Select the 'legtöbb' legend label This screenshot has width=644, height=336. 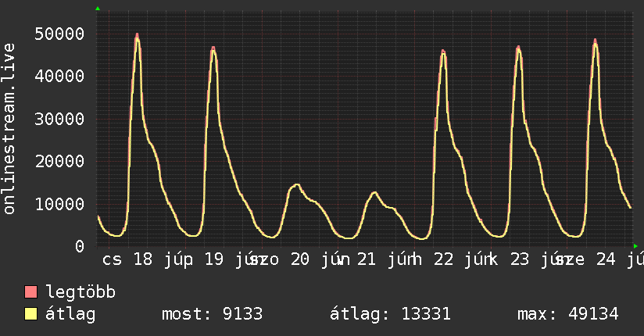point(80,291)
